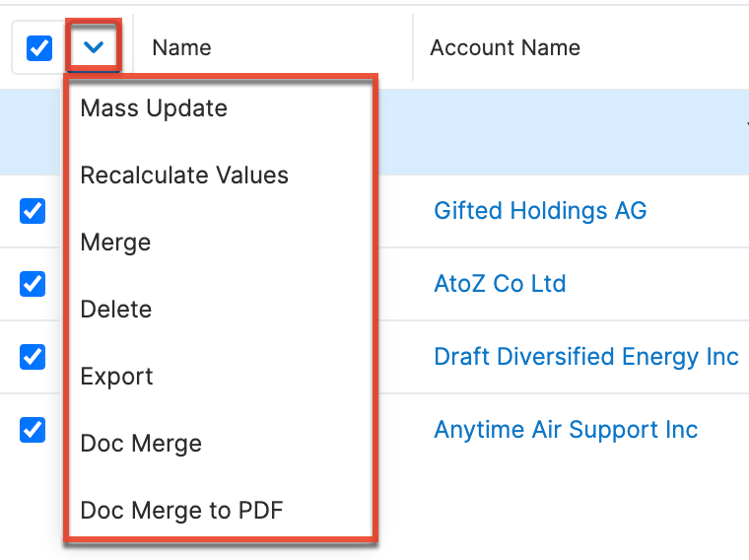Select the Doc Merge option
The width and height of the screenshot is (749, 560).
[141, 444]
